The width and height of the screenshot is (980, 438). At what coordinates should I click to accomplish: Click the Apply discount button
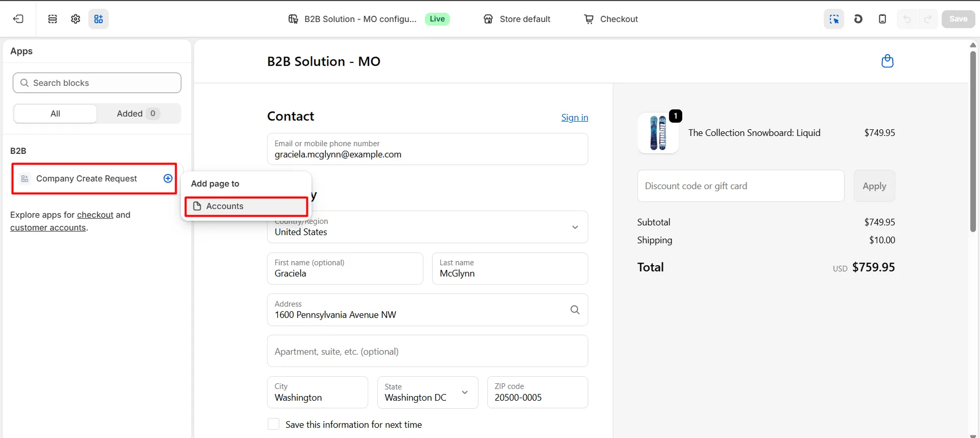coord(874,186)
